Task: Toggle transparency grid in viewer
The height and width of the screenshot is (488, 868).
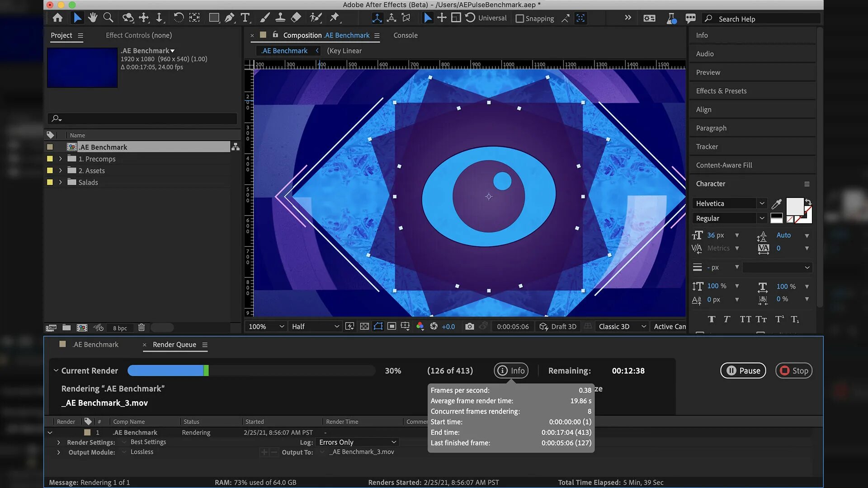Action: [x=364, y=326]
